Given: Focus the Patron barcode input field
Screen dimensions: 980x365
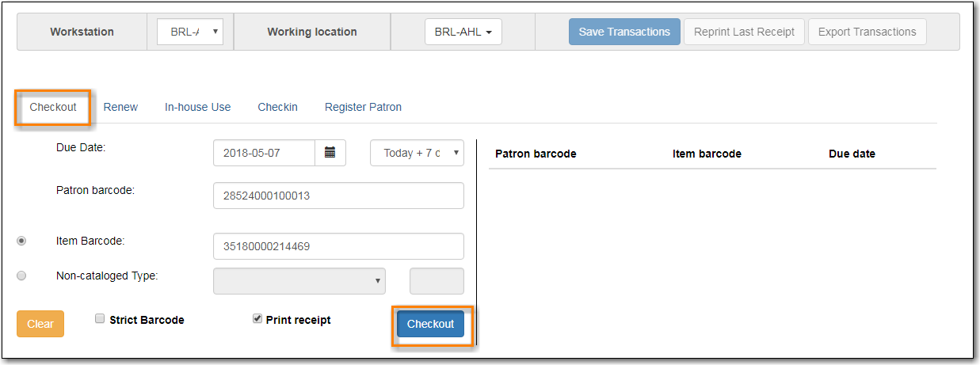Looking at the screenshot, I should 338,196.
